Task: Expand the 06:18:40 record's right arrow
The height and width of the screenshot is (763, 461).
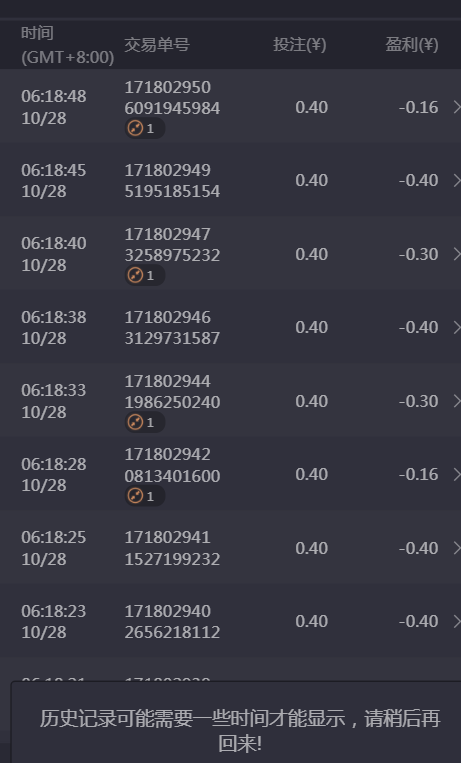Action: [x=457, y=254]
